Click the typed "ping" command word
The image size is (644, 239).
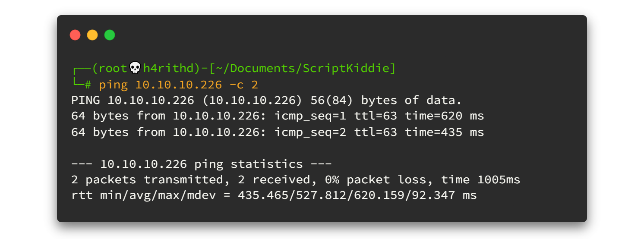point(114,85)
